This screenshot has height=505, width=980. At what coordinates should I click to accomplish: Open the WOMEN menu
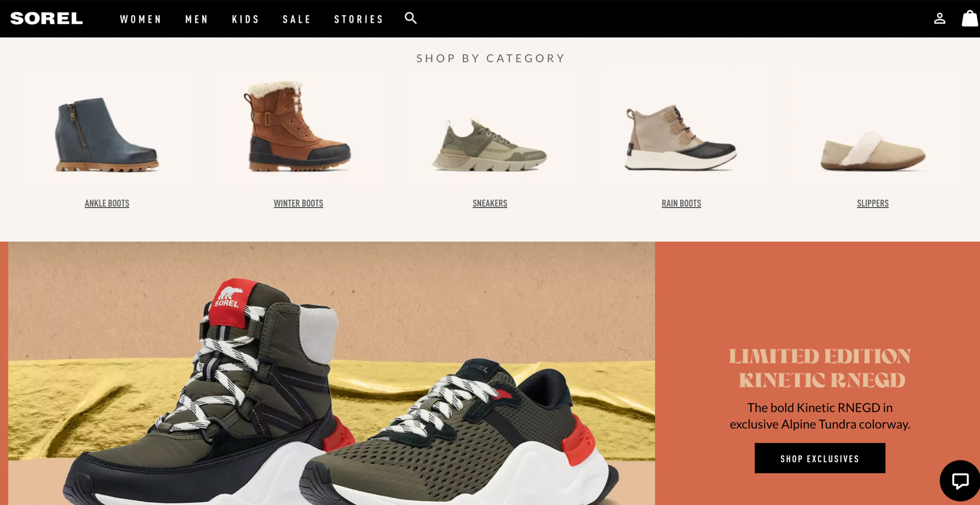pyautogui.click(x=140, y=19)
